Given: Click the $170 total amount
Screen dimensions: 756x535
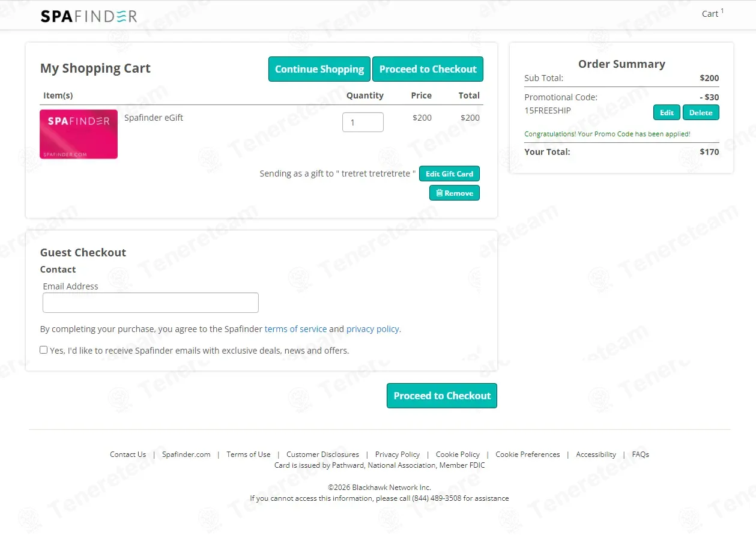Looking at the screenshot, I should [x=709, y=152].
